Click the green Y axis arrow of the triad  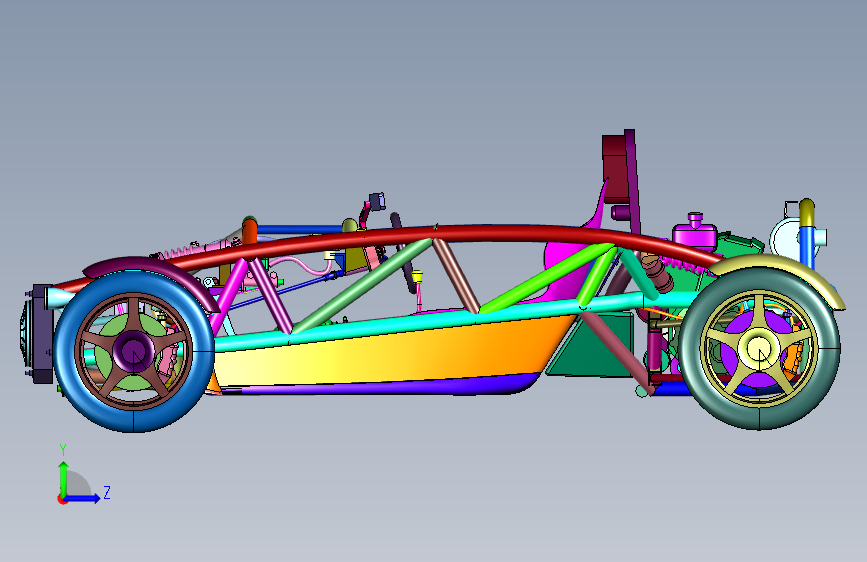click(64, 479)
